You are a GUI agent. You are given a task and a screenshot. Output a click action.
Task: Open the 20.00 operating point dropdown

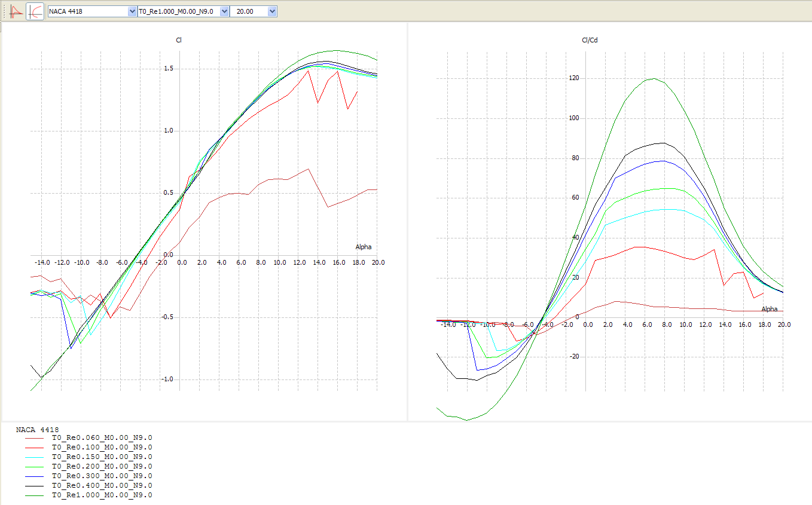coord(254,11)
